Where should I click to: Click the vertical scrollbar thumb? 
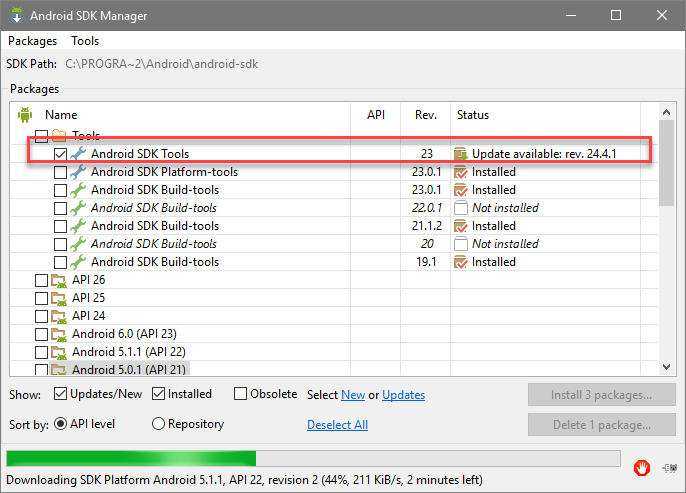click(x=666, y=163)
